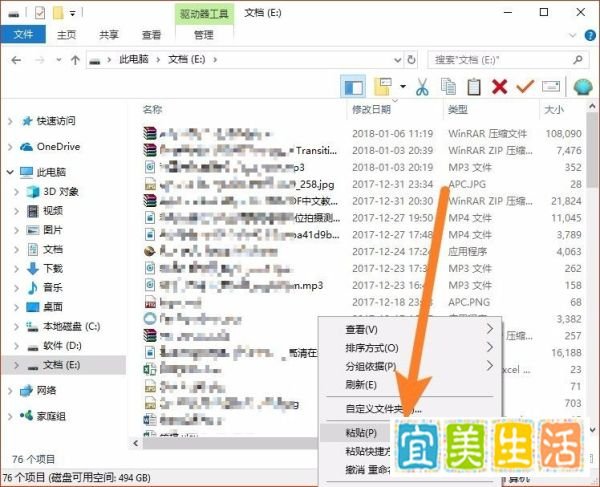Click the folder options toolbar icon

pyautogui.click(x=383, y=87)
